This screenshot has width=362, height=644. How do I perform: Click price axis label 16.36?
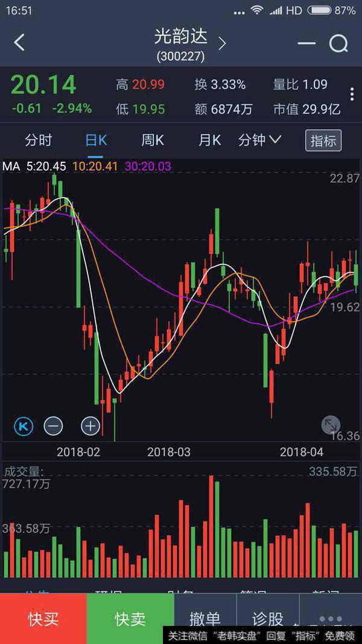(x=345, y=436)
